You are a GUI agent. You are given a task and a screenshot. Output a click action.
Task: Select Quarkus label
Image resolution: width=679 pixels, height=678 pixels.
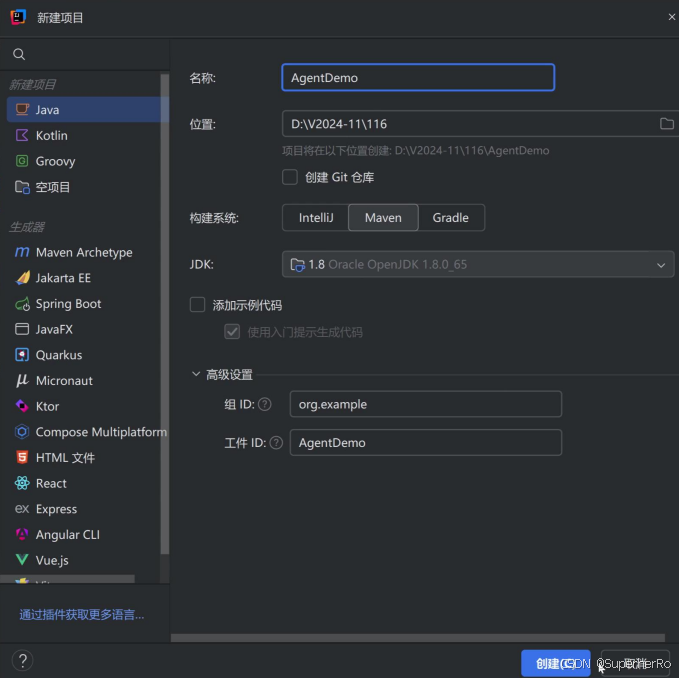[x=59, y=355]
